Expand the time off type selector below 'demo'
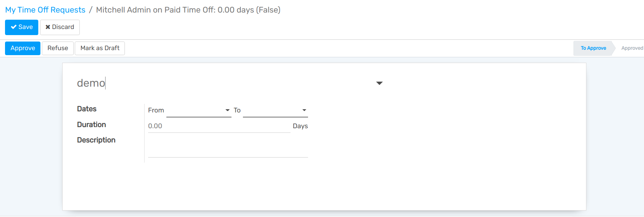 click(379, 83)
